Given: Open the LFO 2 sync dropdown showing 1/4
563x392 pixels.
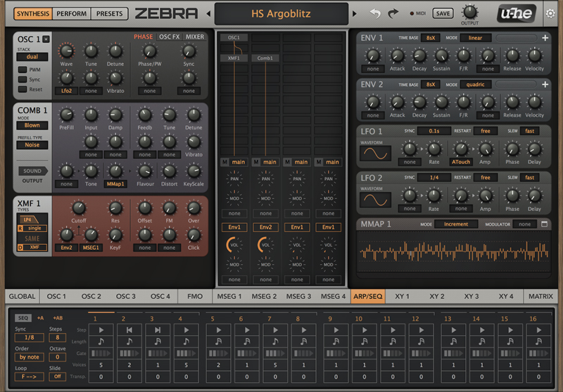Looking at the screenshot, I should [434, 177].
